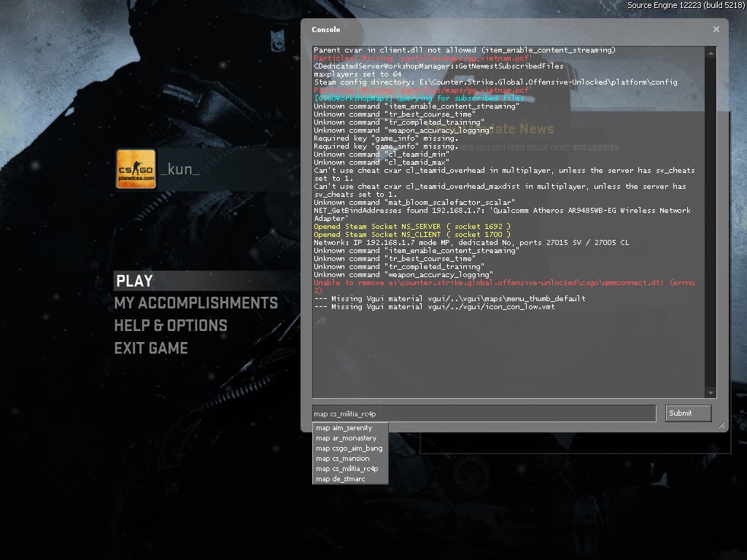Open the PLAY menu
The width and height of the screenshot is (747, 560).
(134, 281)
